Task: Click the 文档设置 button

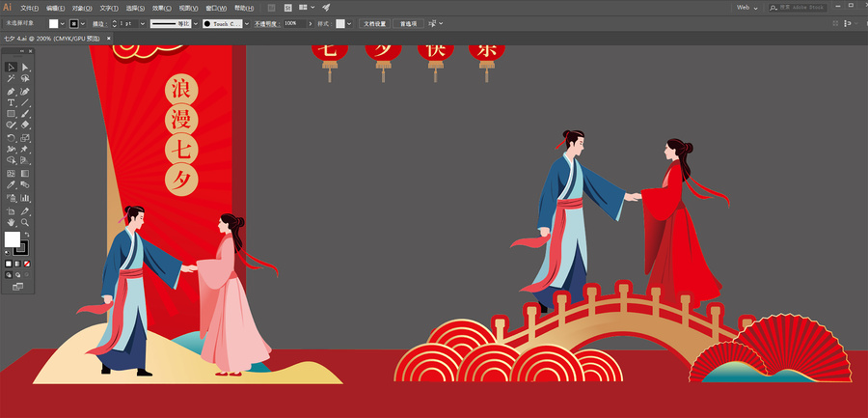Action: tap(374, 24)
